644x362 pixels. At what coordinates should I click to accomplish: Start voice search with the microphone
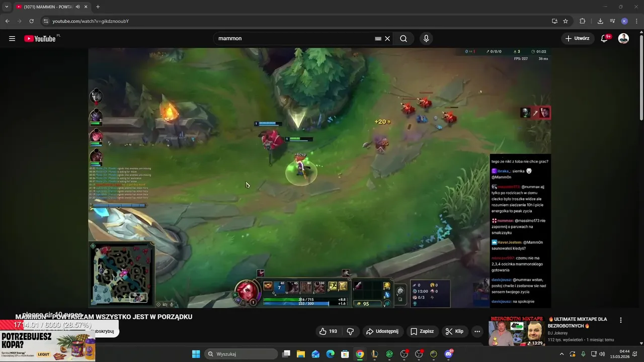tap(426, 39)
